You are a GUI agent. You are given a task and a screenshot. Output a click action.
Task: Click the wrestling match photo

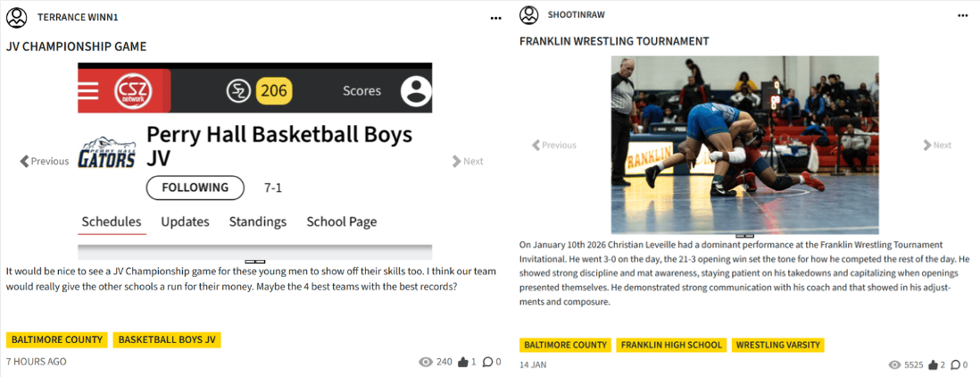(x=744, y=145)
